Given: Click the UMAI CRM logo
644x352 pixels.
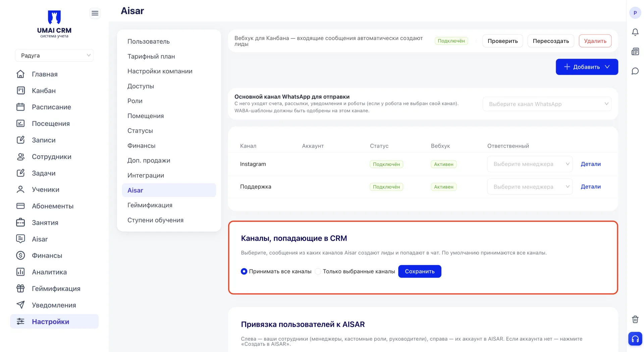Looking at the screenshot, I should (x=54, y=24).
